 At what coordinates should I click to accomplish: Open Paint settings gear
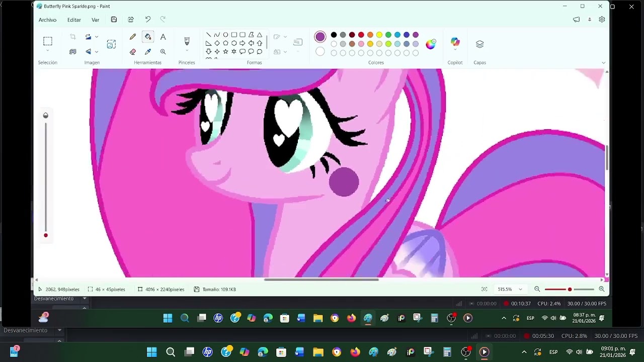coord(602,20)
